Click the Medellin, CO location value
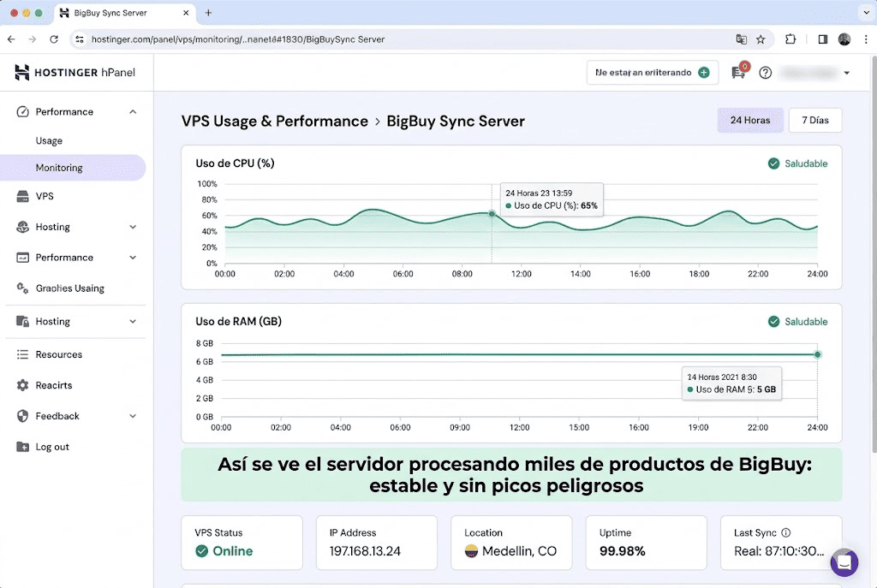 [519, 551]
